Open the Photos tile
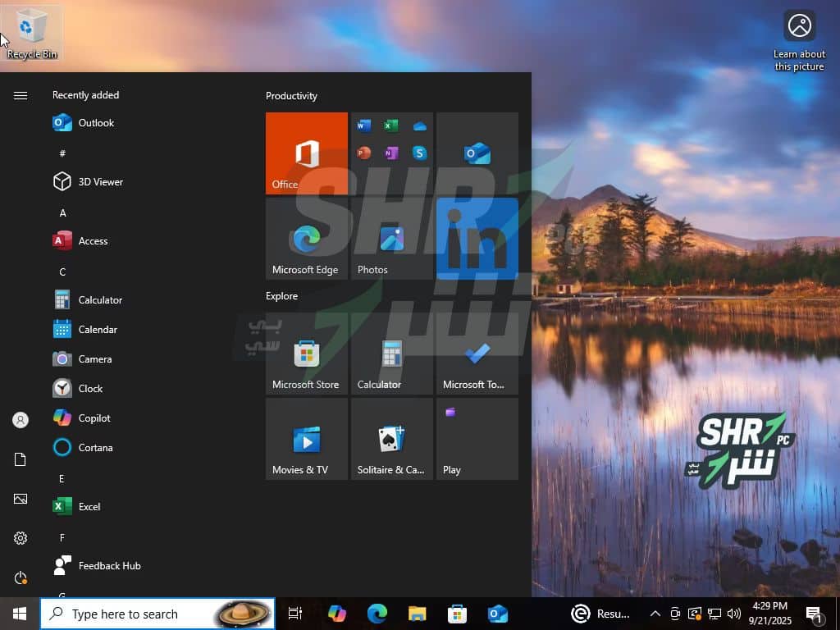840x630 pixels. pos(392,239)
